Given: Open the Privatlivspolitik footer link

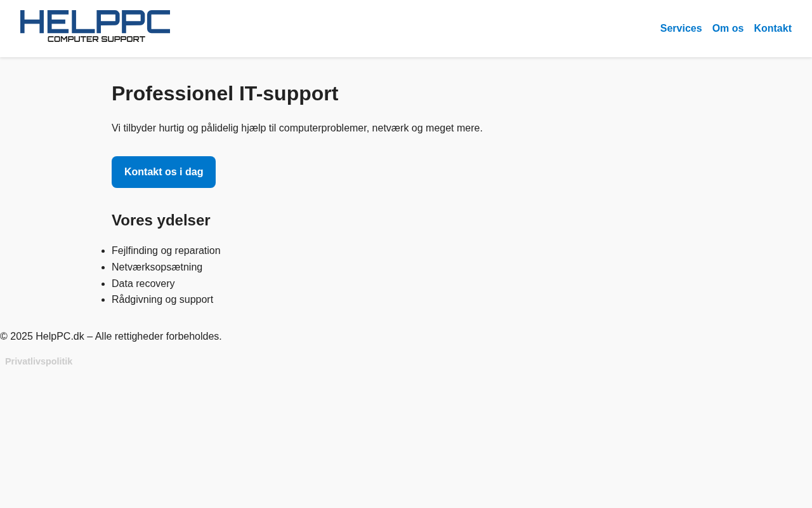Looking at the screenshot, I should click(x=39, y=361).
